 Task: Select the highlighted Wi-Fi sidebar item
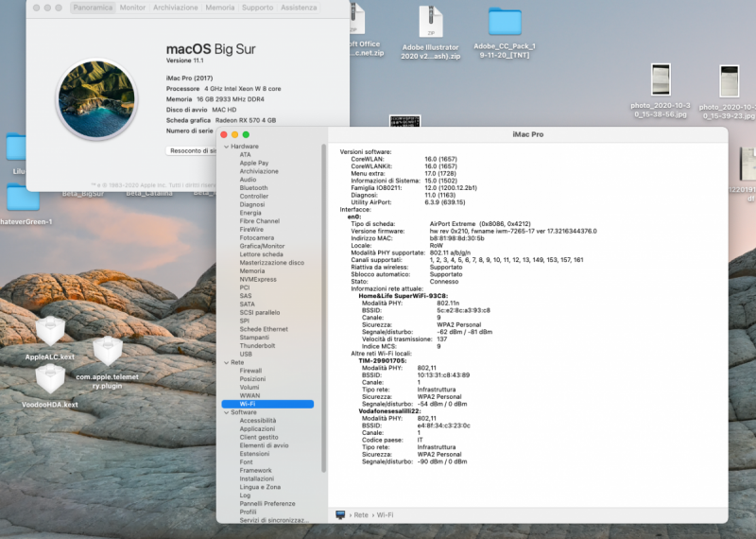pyautogui.click(x=267, y=405)
